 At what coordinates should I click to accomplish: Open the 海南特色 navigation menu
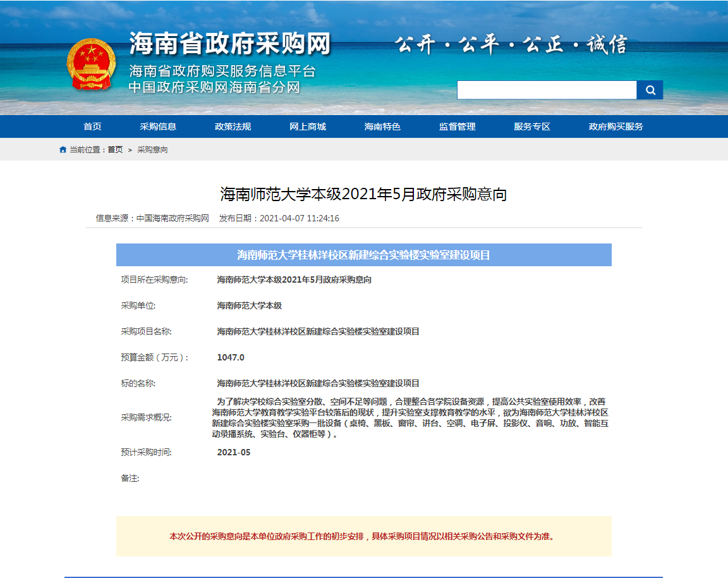click(382, 126)
